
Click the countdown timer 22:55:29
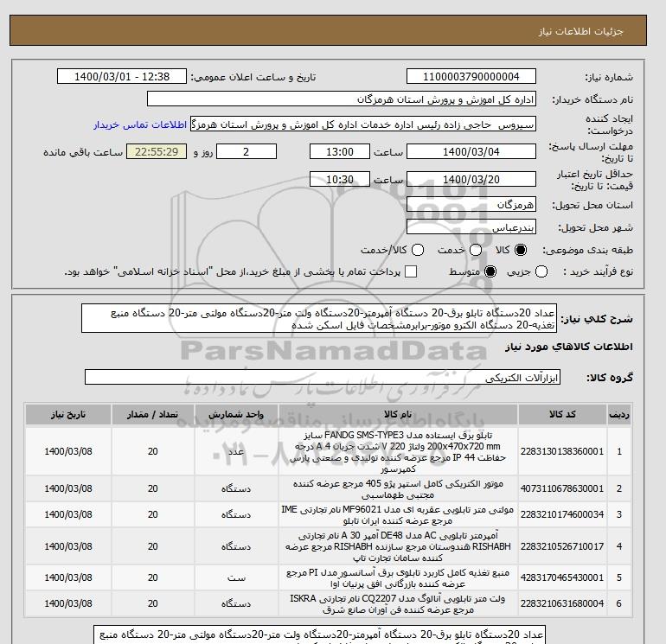[157, 151]
